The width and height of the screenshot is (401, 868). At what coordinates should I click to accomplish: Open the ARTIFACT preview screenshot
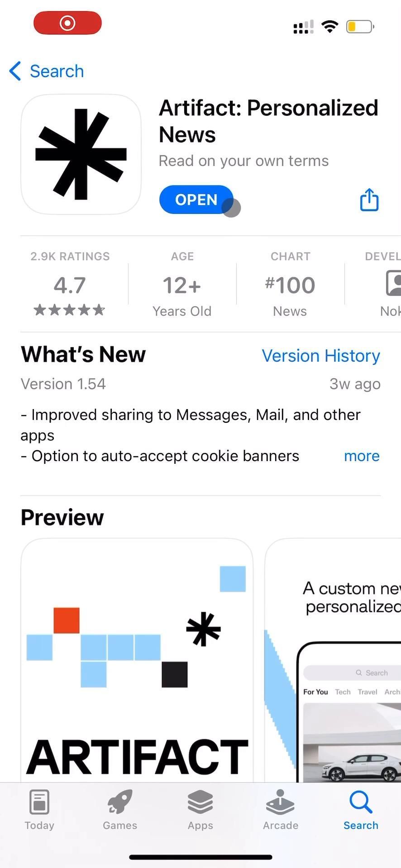[x=137, y=660]
